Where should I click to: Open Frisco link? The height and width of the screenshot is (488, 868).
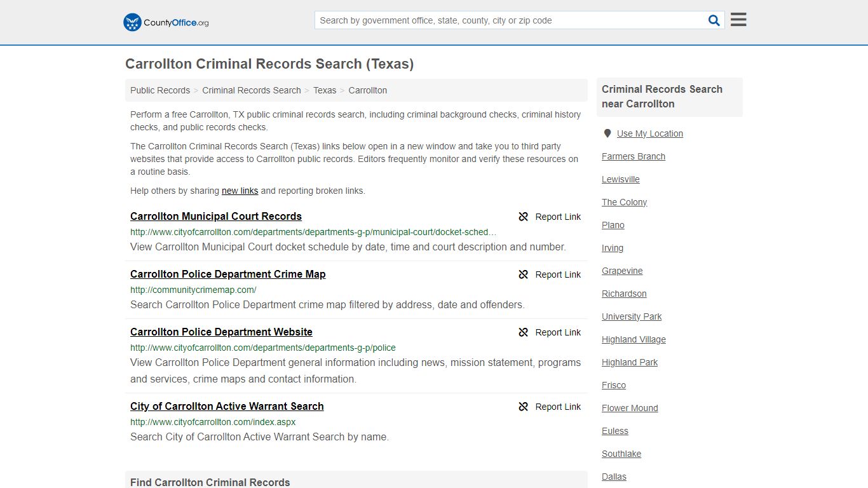point(614,385)
